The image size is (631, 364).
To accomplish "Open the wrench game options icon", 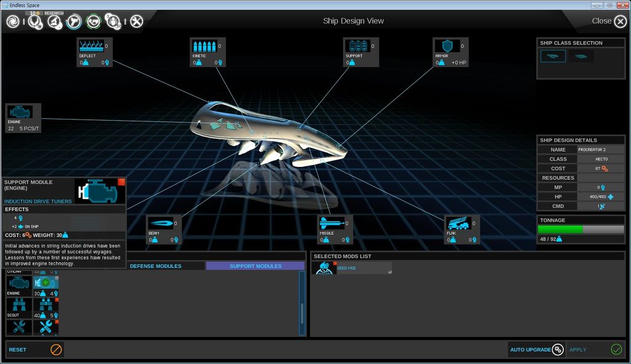I will (x=137, y=22).
